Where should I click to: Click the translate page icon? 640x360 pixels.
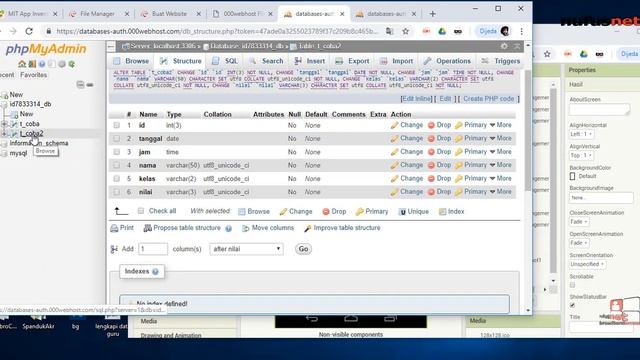(x=390, y=31)
